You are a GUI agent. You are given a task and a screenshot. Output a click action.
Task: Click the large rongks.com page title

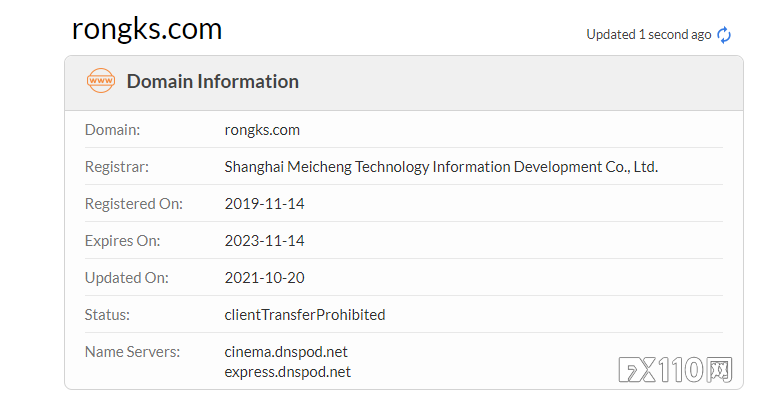pyautogui.click(x=147, y=29)
